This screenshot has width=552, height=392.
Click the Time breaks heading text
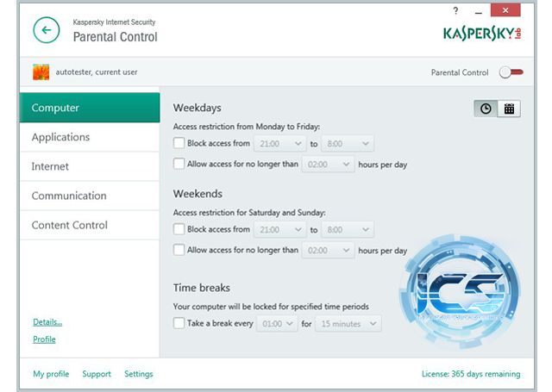point(201,288)
